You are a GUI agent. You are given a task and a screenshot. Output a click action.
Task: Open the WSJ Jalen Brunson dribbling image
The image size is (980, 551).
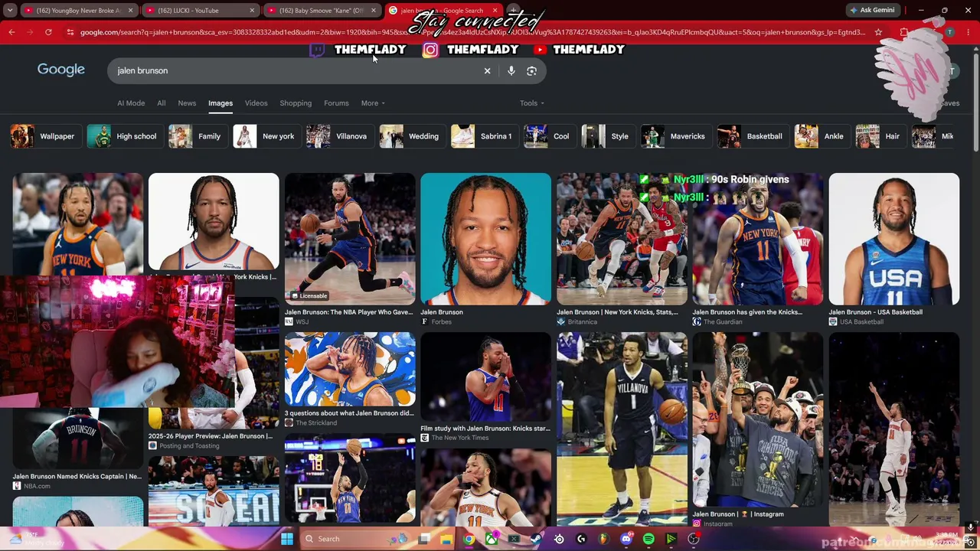350,239
